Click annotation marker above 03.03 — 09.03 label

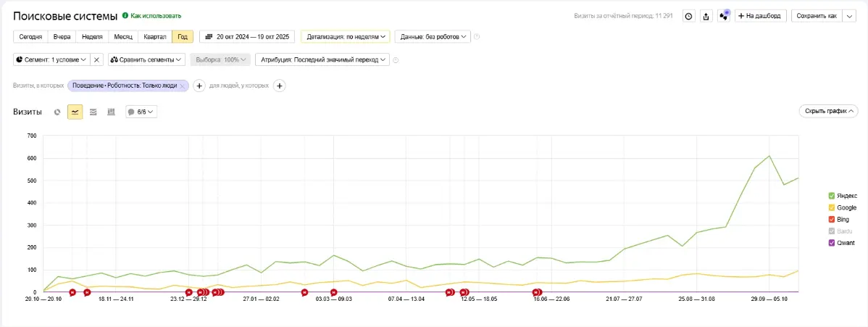(x=333, y=292)
